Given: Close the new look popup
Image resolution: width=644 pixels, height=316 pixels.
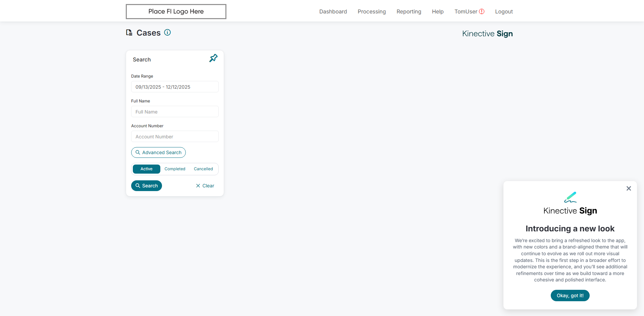Looking at the screenshot, I should (x=629, y=188).
